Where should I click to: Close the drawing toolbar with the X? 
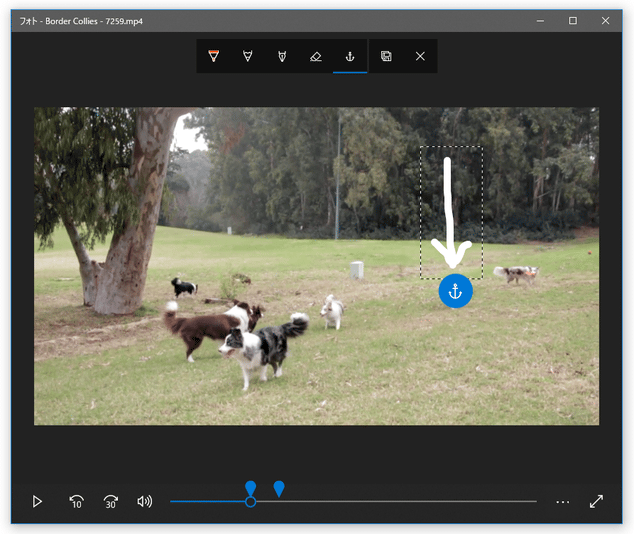[x=420, y=57]
